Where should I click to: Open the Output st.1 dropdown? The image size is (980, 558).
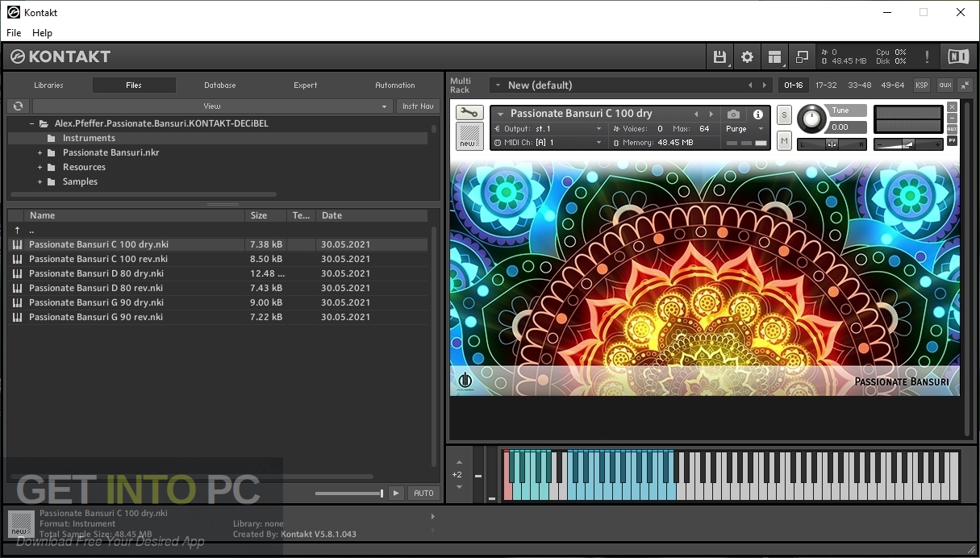548,129
